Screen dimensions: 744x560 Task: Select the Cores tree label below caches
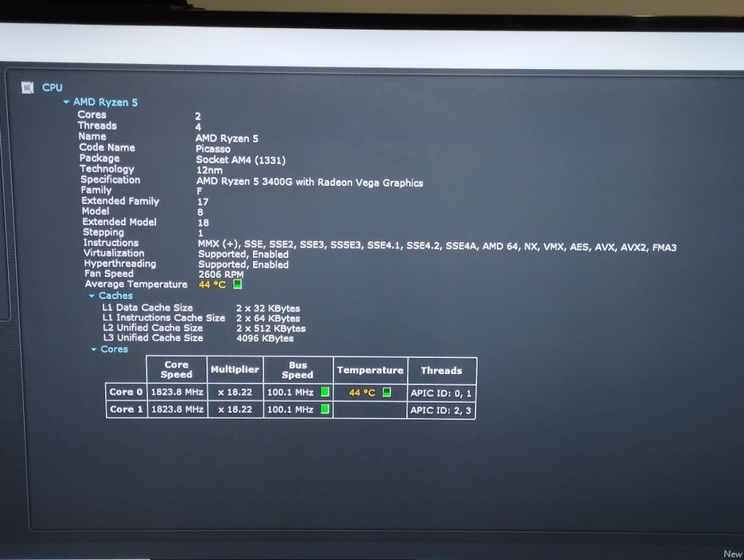[x=115, y=349]
